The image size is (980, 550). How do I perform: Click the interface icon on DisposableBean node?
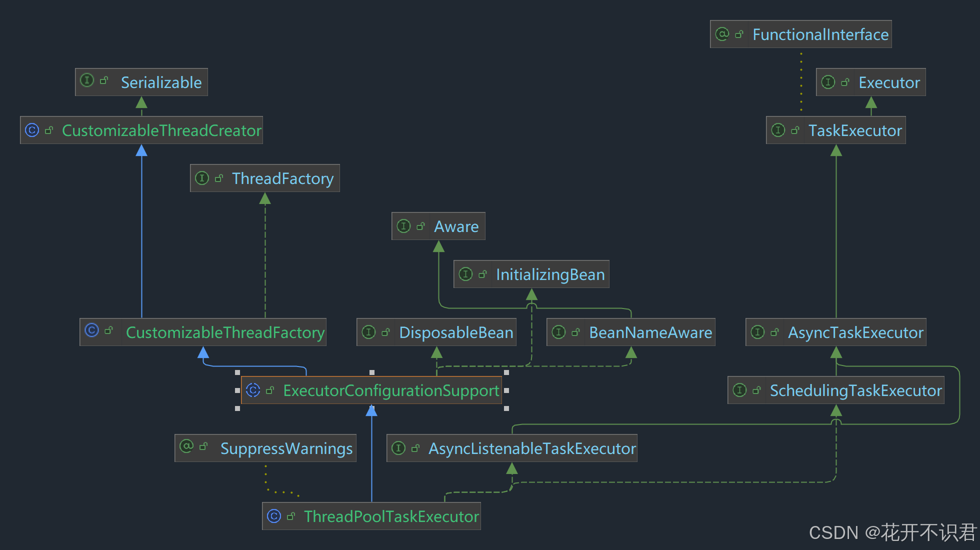pyautogui.click(x=368, y=332)
